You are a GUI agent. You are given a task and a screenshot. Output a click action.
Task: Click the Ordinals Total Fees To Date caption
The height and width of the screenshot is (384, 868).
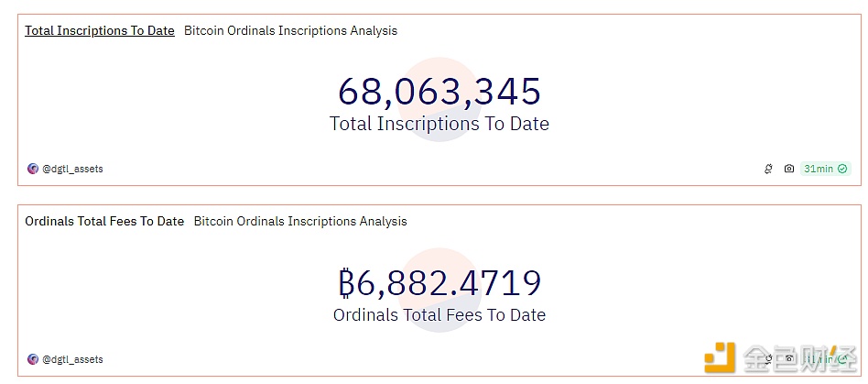439,314
